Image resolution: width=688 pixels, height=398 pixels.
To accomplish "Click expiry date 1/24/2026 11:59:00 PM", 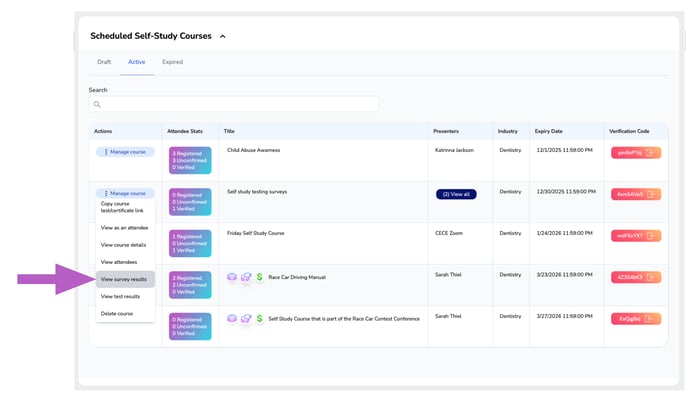I will (564, 233).
